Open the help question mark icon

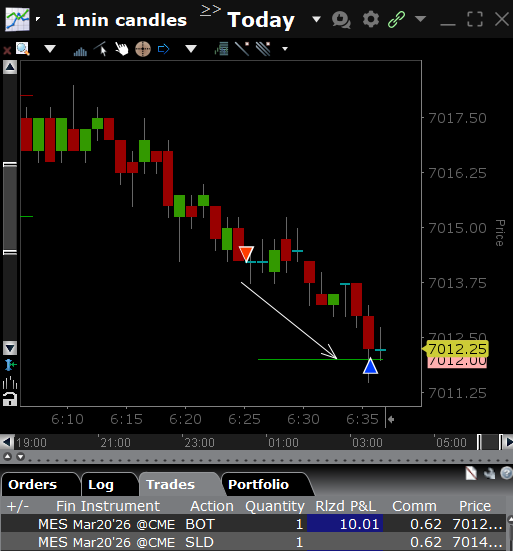click(506, 473)
